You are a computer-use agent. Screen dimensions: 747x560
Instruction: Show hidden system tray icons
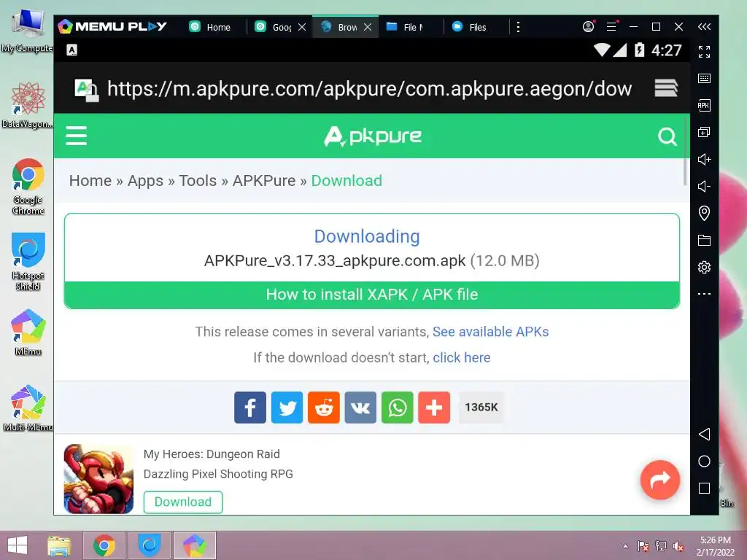[x=625, y=546]
